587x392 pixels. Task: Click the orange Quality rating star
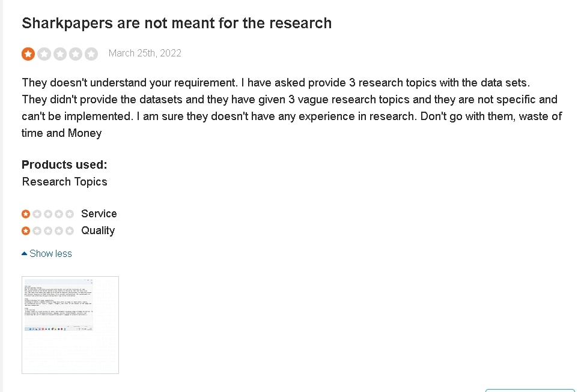coord(26,231)
